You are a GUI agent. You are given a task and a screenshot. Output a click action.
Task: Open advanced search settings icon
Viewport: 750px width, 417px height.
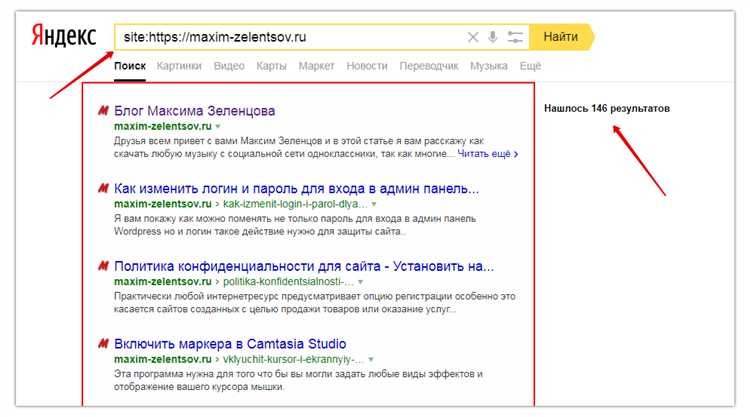point(515,37)
